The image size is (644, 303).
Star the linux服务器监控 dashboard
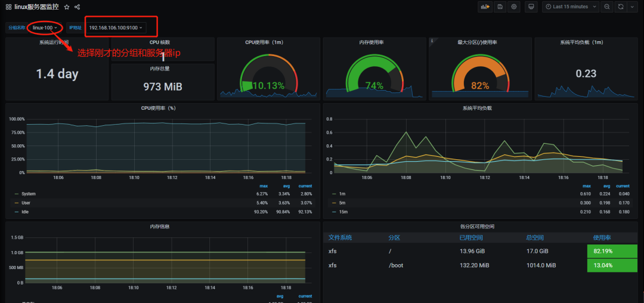(67, 7)
